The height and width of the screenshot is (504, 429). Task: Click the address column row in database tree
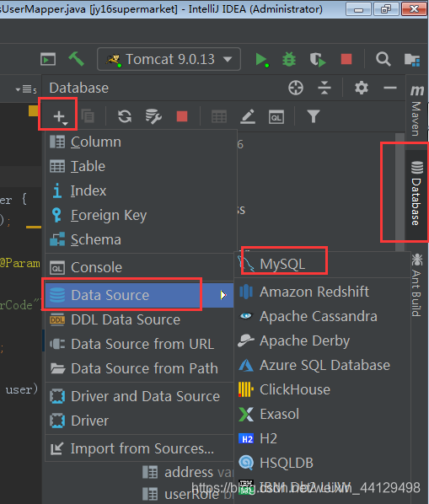[188, 472]
